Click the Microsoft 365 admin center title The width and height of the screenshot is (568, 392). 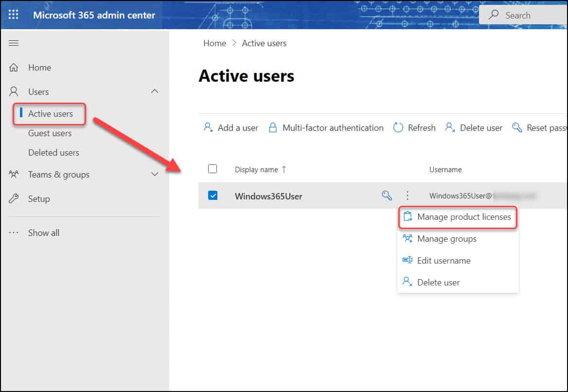click(94, 15)
